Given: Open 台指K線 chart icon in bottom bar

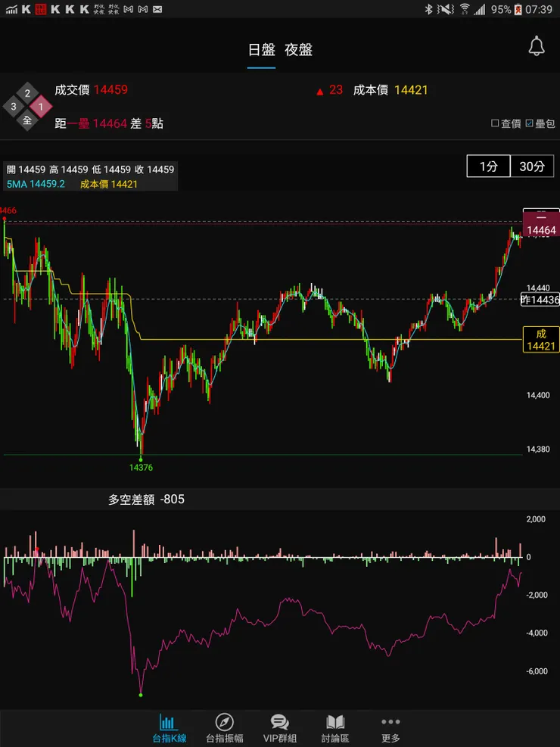Looking at the screenshot, I should (x=169, y=729).
